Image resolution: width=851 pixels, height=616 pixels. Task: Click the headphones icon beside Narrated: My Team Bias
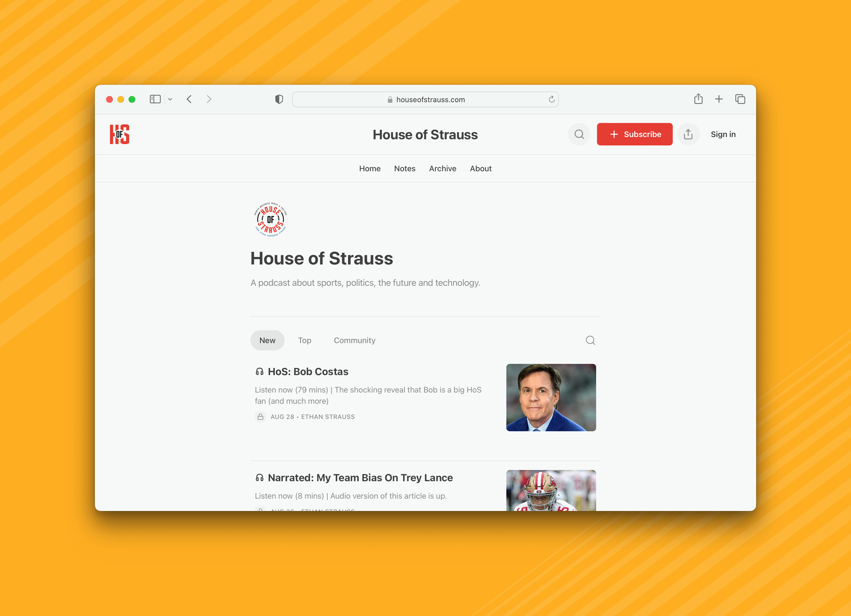click(259, 478)
